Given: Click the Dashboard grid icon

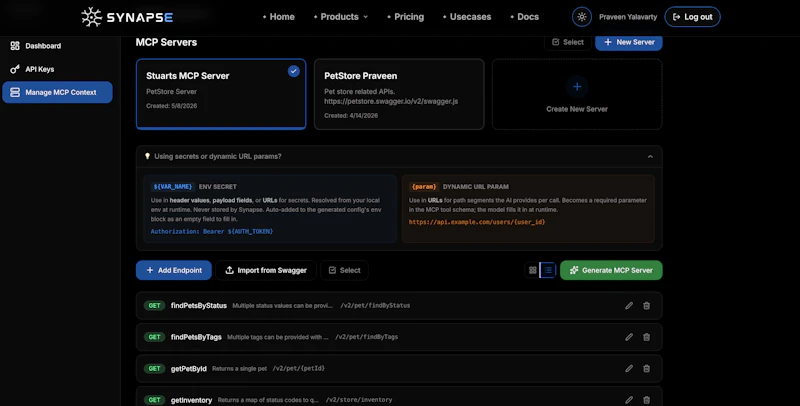Looking at the screenshot, I should pyautogui.click(x=15, y=46).
